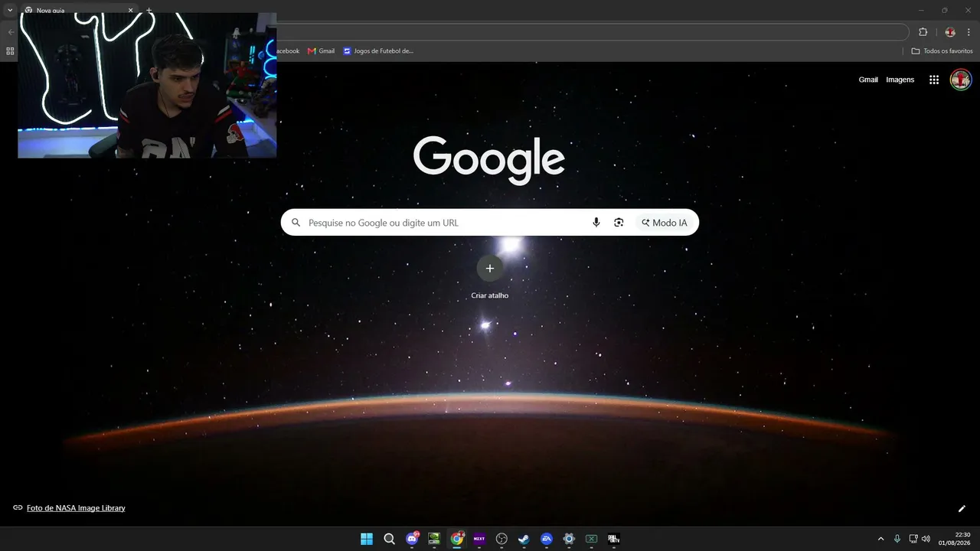Open the Chrome profile avatar in the toolbar
Viewport: 980px width, 551px height.
pos(950,32)
